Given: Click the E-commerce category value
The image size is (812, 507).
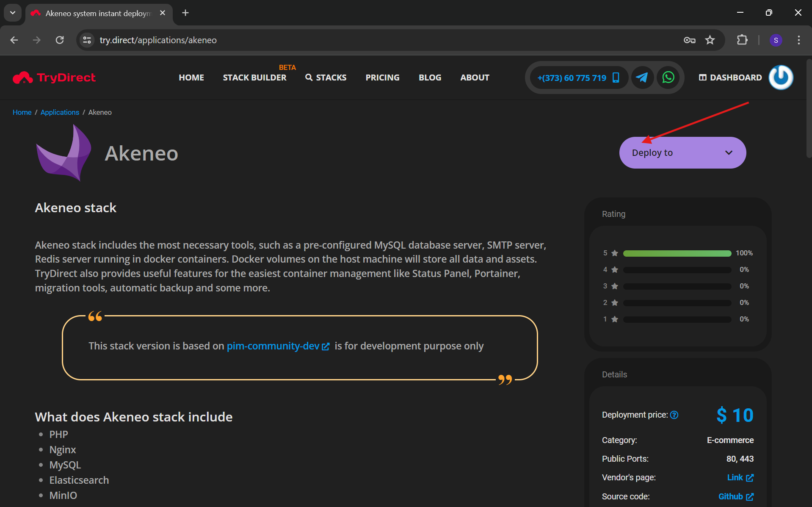Looking at the screenshot, I should click(x=730, y=440).
